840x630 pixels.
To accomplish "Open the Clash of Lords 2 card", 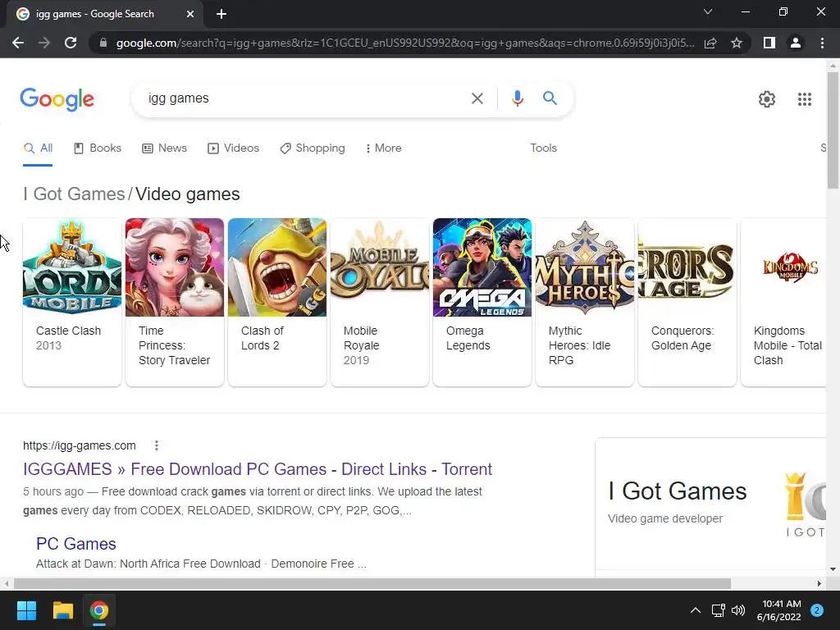I will click(277, 302).
